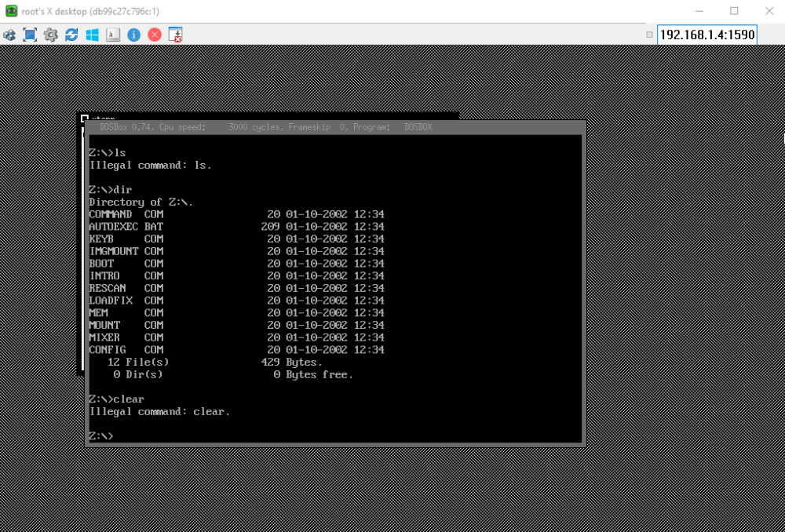Click the AUTOEXEC BAT file entry
This screenshot has width=785, height=532.
tap(237, 227)
